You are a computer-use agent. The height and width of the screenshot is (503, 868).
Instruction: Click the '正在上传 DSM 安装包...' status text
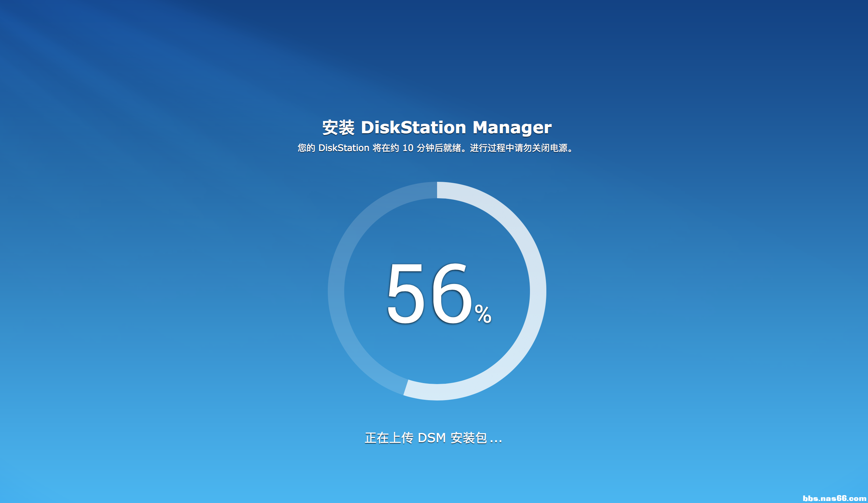point(433,438)
